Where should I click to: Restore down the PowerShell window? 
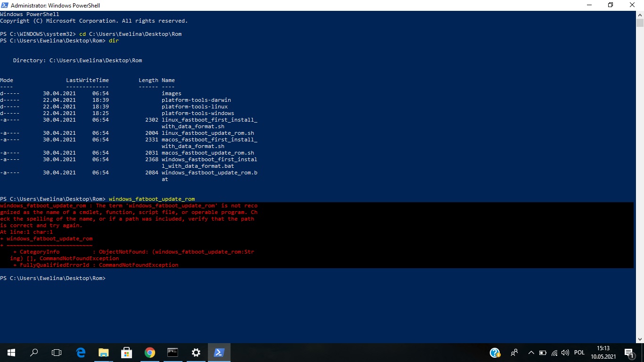611,5
